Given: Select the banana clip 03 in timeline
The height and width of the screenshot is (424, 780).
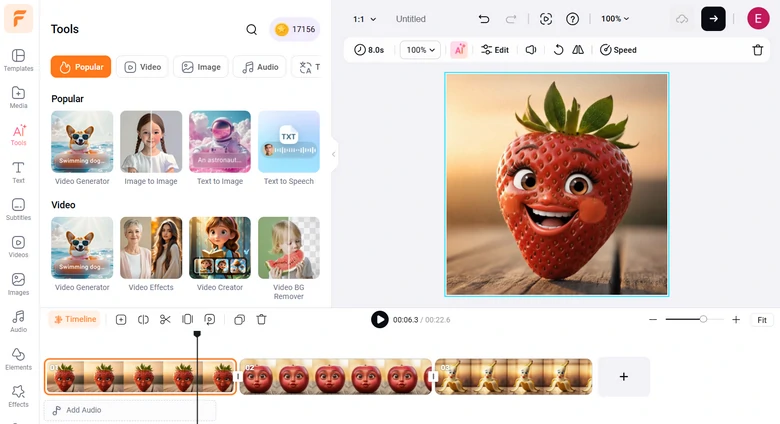Looking at the screenshot, I should pyautogui.click(x=513, y=377).
